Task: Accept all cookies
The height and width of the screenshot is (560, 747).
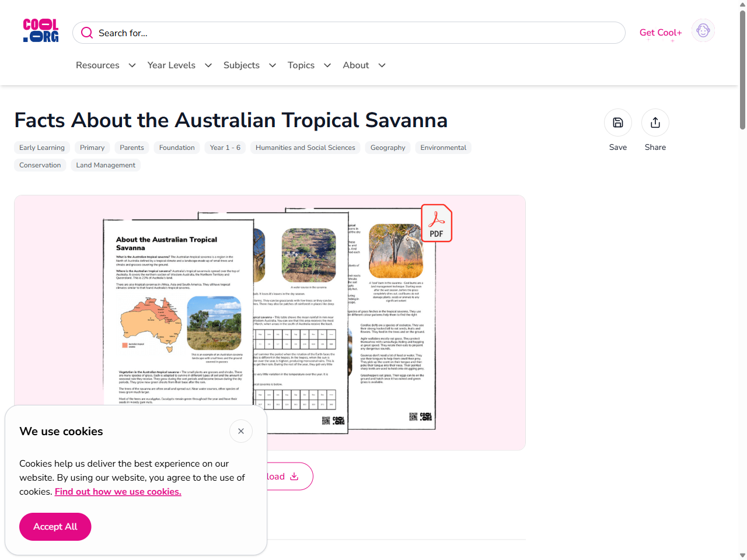Action: coord(55,527)
